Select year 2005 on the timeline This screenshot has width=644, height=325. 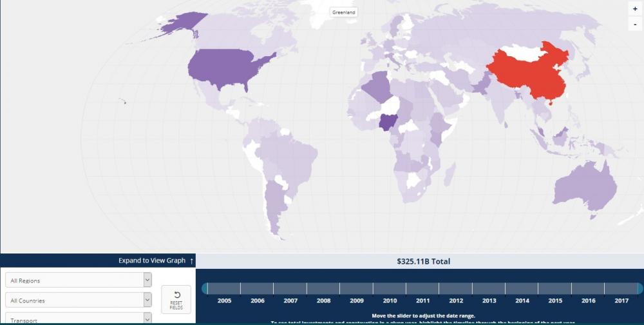point(224,300)
